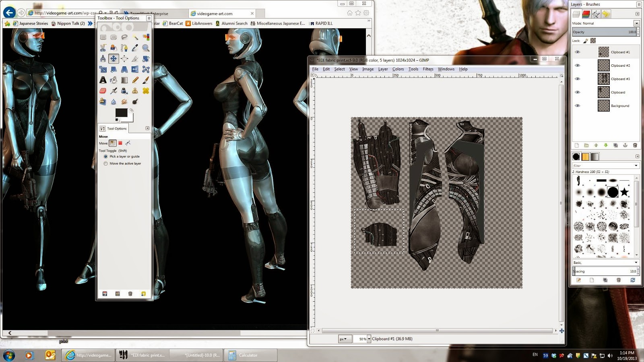644x362 pixels.
Task: Open the Brushes dock tab menu arrow
Action: coord(637,156)
